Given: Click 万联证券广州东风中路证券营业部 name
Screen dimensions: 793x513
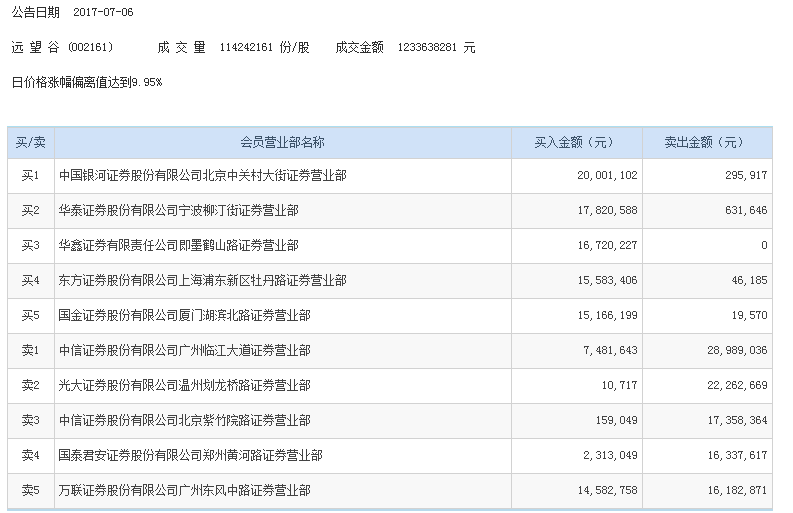Looking at the screenshot, I should tap(185, 490).
